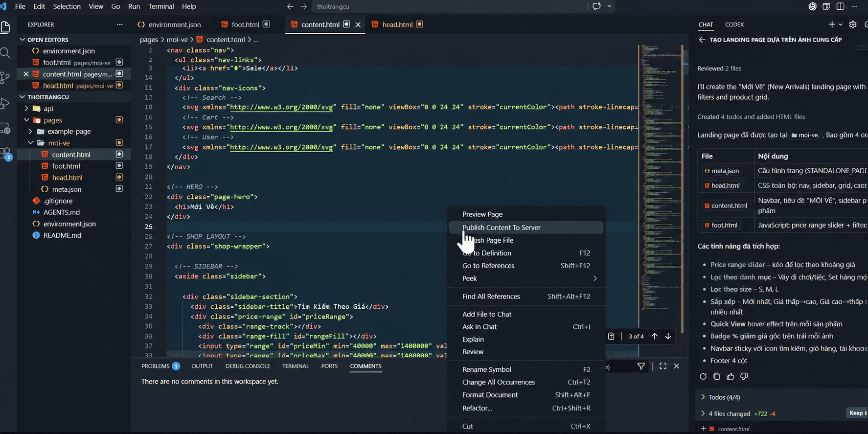Collapse the moi-ve folder
The width and height of the screenshot is (868, 434).
pyautogui.click(x=30, y=143)
